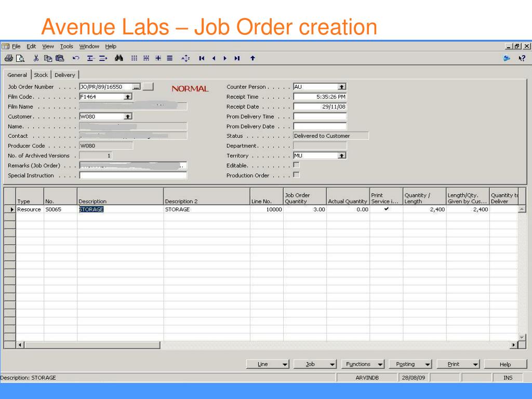Open the Functions menu button
This screenshot has height=399, width=532.
point(363,364)
